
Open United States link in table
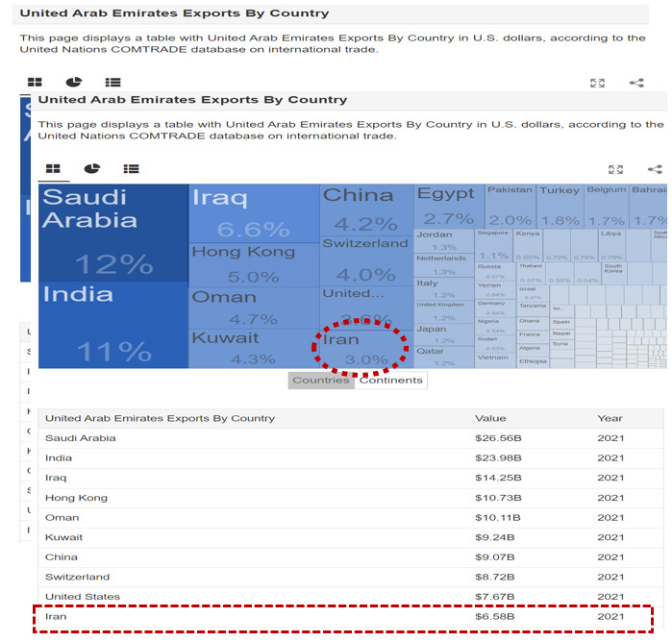83,597
